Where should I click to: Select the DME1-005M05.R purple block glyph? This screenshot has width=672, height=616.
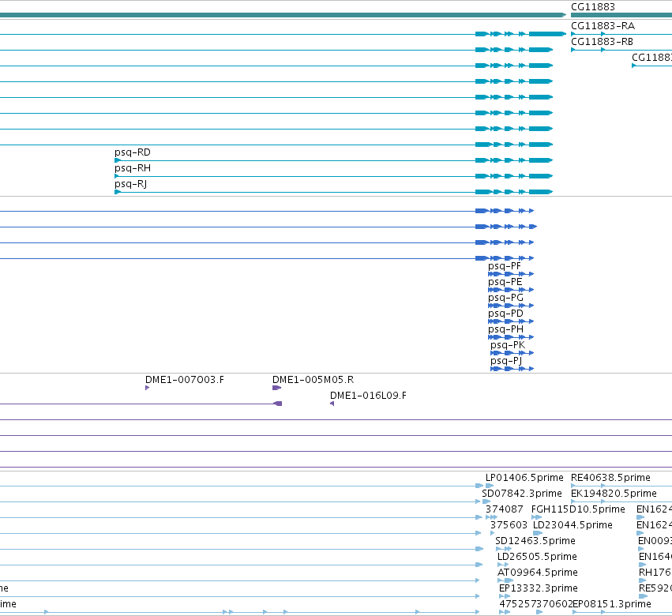tap(277, 388)
